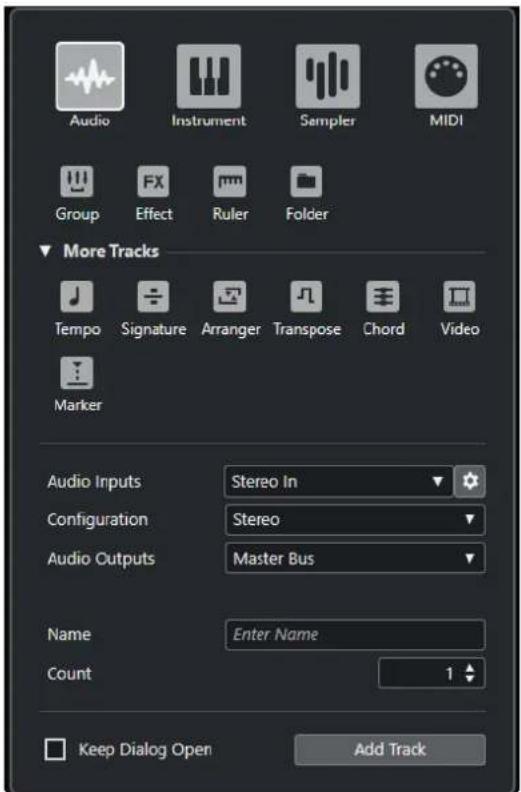This screenshot has width=521, height=792.
Task: Click the Add Track button
Action: click(390, 750)
